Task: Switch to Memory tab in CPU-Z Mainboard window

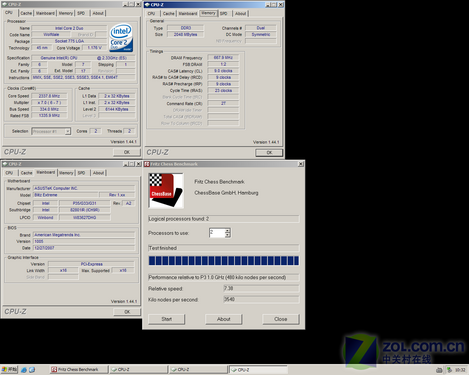Action: click(66, 173)
